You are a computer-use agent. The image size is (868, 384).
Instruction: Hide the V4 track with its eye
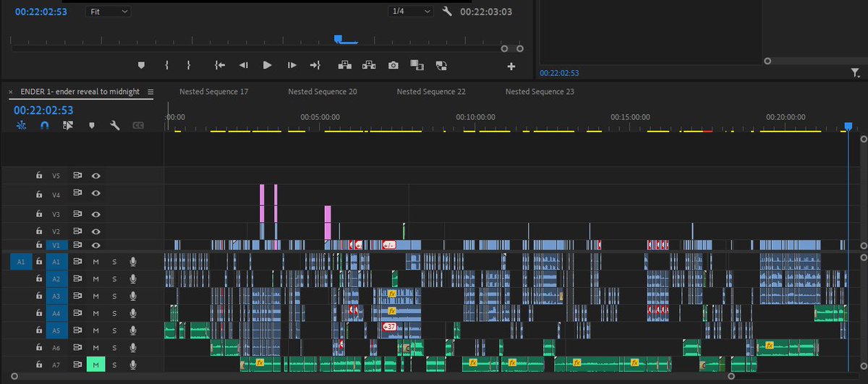pyautogui.click(x=95, y=193)
